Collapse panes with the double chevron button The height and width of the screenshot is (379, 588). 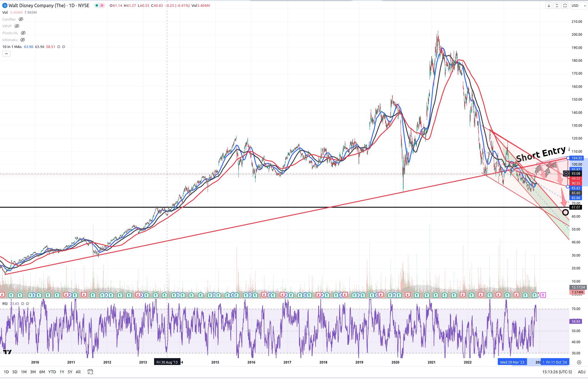tap(556, 5)
